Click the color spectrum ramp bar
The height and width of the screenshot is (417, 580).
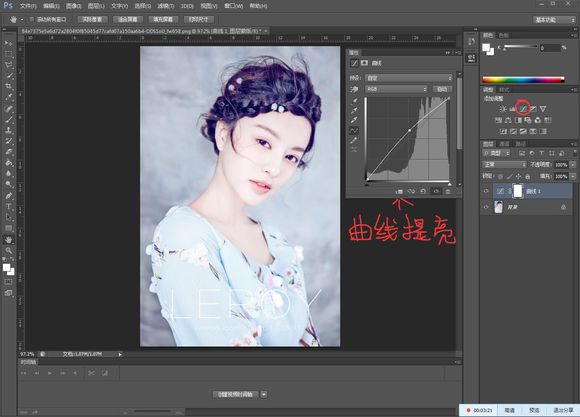[523, 80]
